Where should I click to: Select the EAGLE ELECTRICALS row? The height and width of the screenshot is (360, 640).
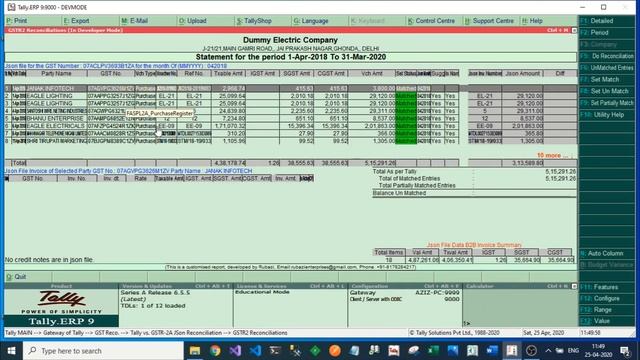coord(291,126)
